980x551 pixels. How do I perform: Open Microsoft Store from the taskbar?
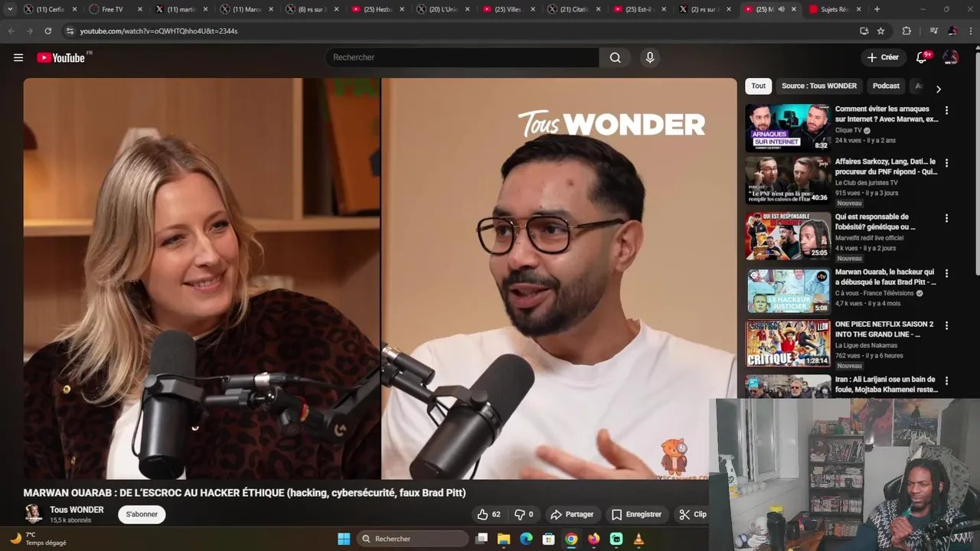(548, 539)
